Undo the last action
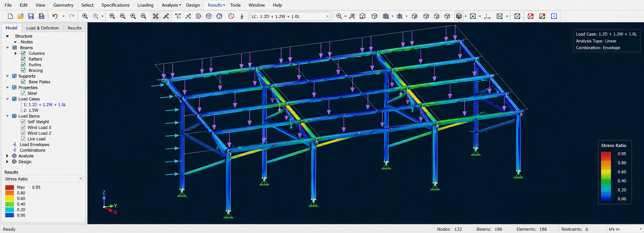Screen dimensions: 644x233 pos(55,16)
